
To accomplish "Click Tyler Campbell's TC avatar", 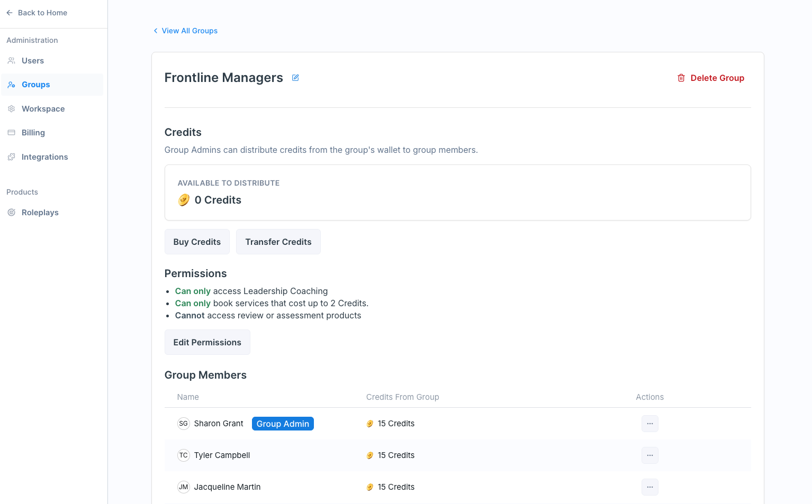I will pos(184,455).
